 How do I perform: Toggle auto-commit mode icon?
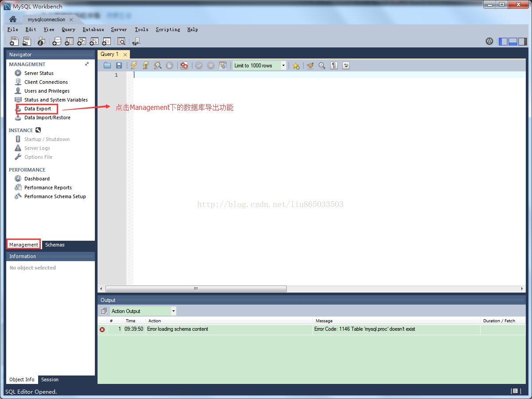coord(223,66)
